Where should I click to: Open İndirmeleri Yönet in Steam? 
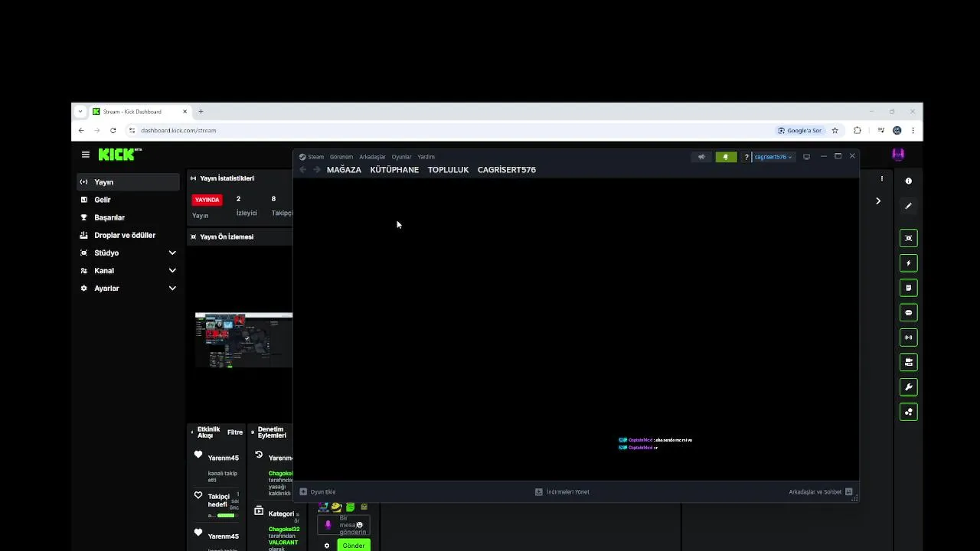click(x=562, y=492)
